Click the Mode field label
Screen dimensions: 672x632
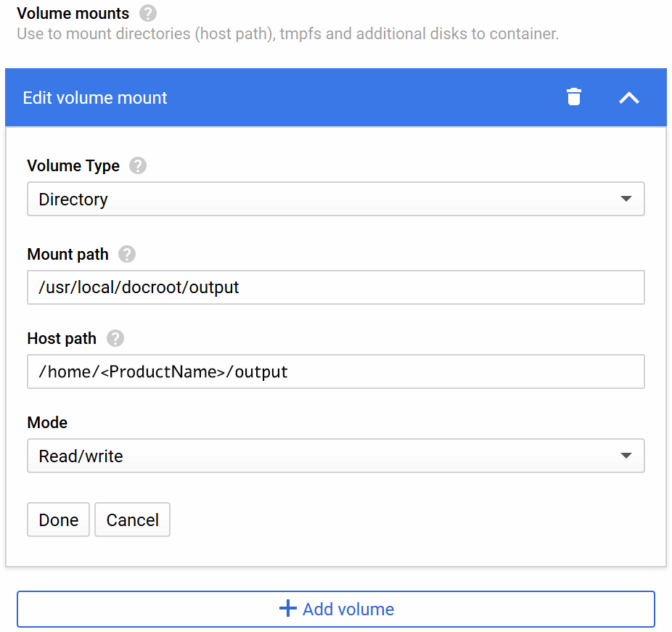pos(47,422)
